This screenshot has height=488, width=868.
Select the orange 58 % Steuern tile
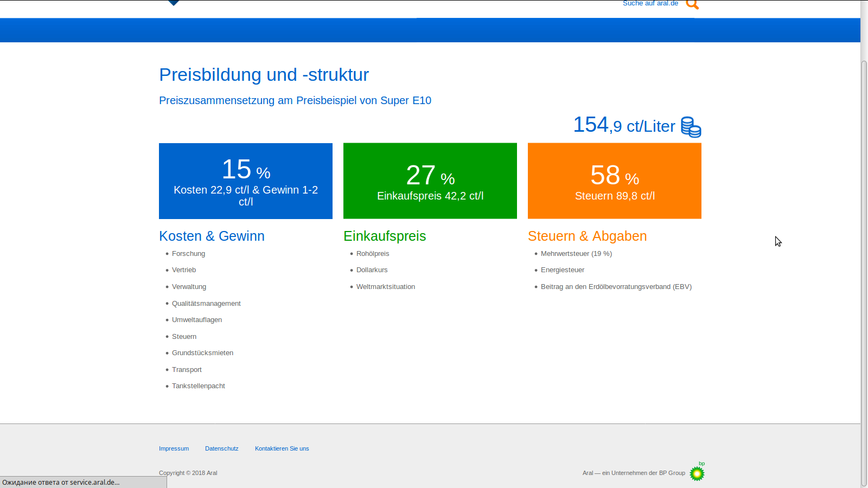coord(615,181)
